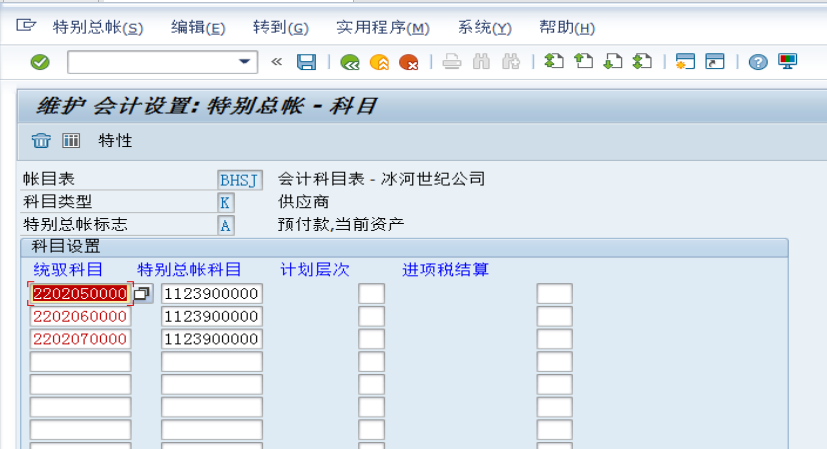Open the 编辑(E) menu
The height and width of the screenshot is (449, 827).
coord(198,27)
